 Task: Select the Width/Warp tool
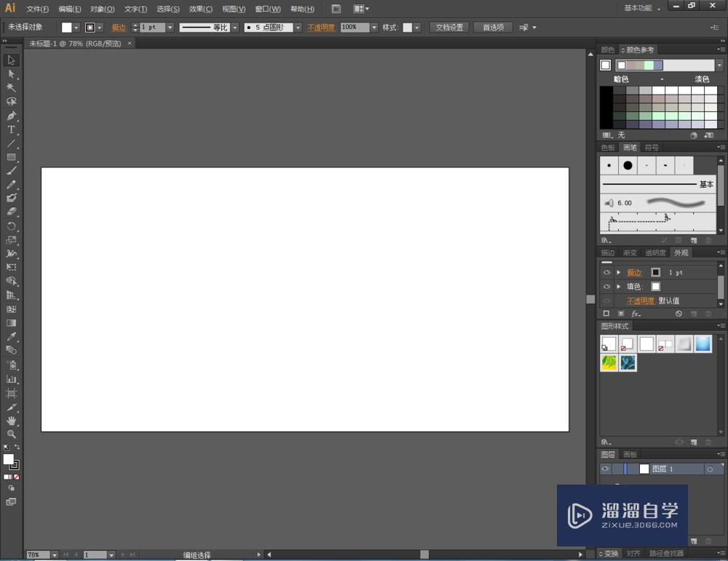click(x=11, y=253)
